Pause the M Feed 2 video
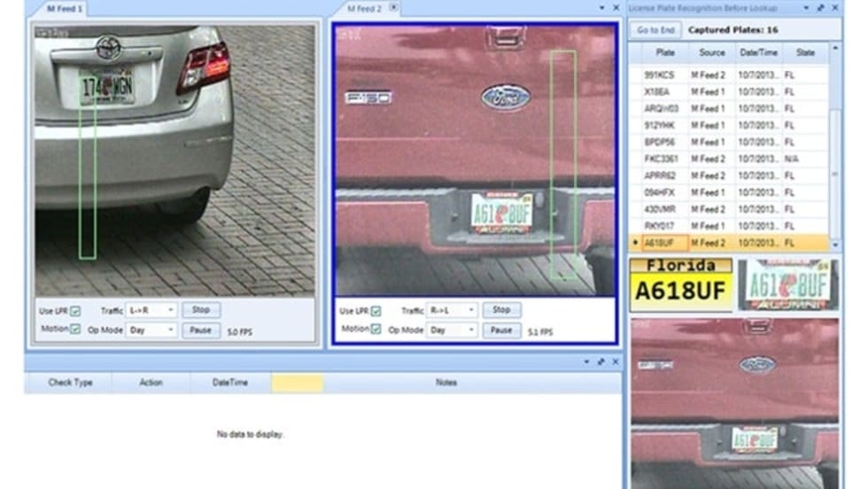 (x=501, y=330)
